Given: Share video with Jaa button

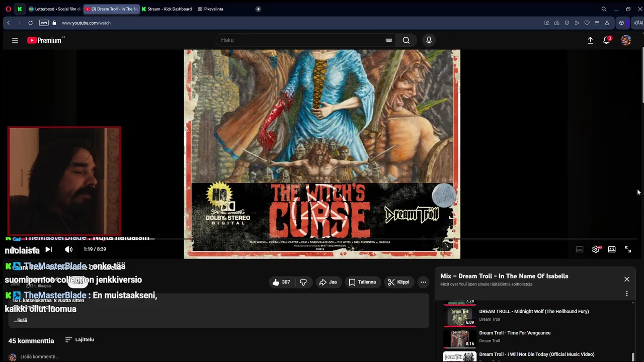Looking at the screenshot, I should pos(328,282).
